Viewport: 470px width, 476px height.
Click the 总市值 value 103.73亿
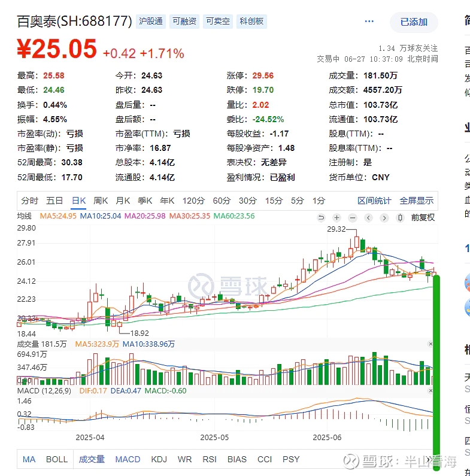pos(380,105)
